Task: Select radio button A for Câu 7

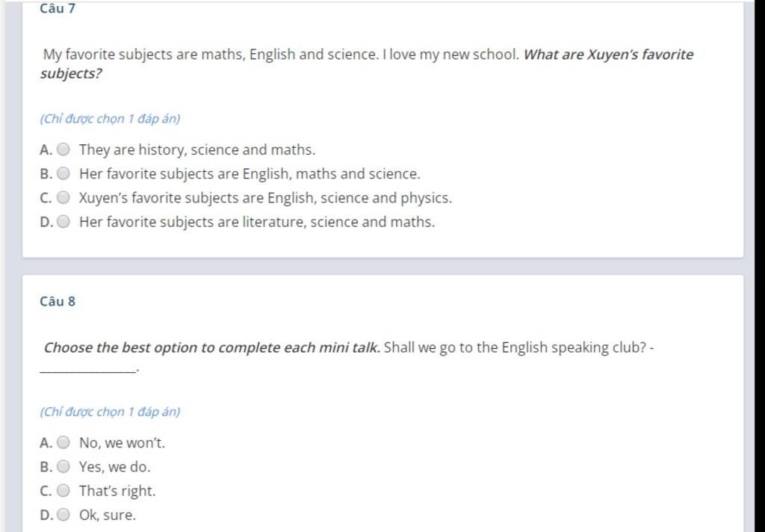Action: (64, 149)
